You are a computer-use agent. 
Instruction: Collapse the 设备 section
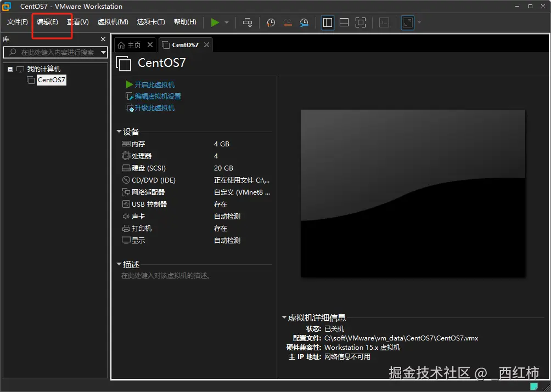pos(119,132)
